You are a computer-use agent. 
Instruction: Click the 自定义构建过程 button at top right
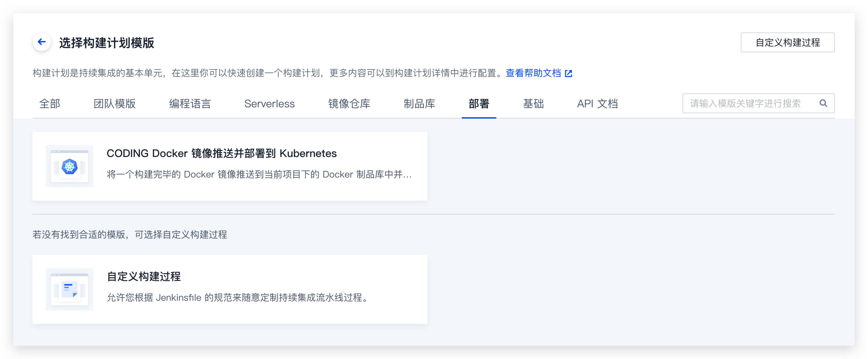pos(787,42)
